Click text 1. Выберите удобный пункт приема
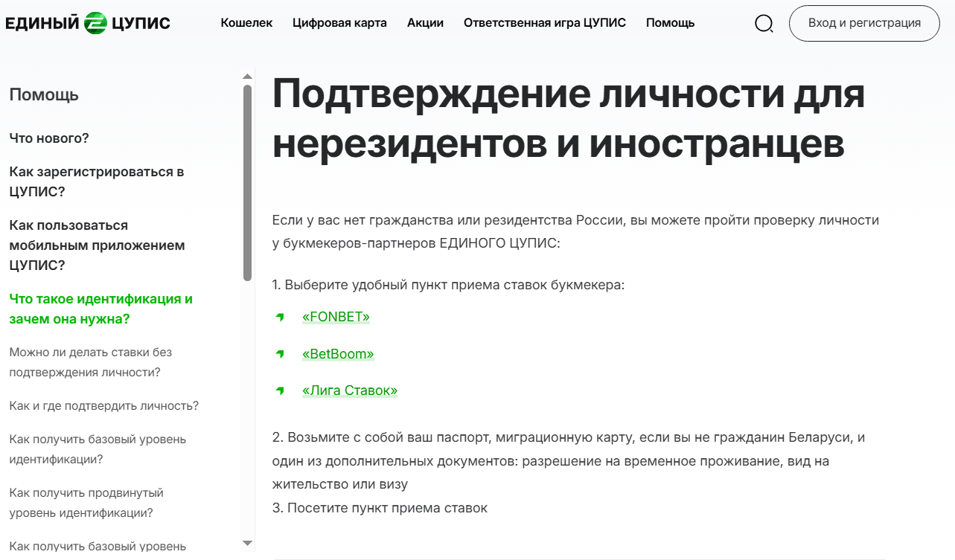This screenshot has width=955, height=560. (448, 285)
